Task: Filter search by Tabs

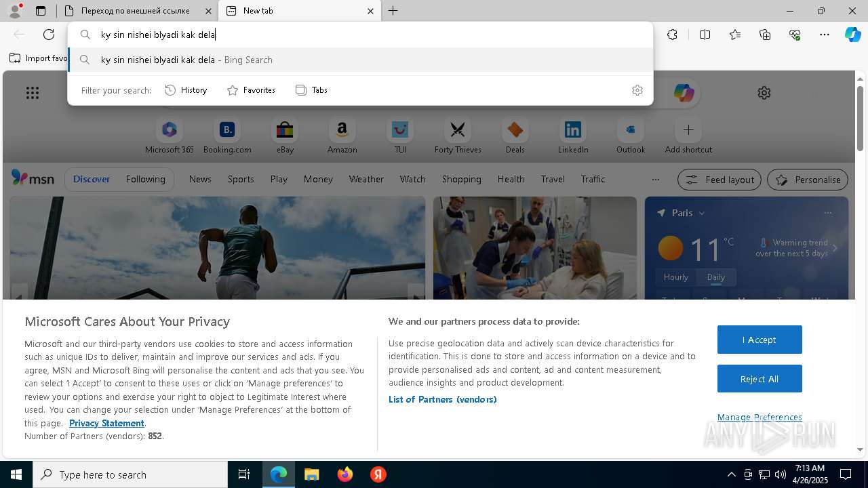Action: pos(311,90)
